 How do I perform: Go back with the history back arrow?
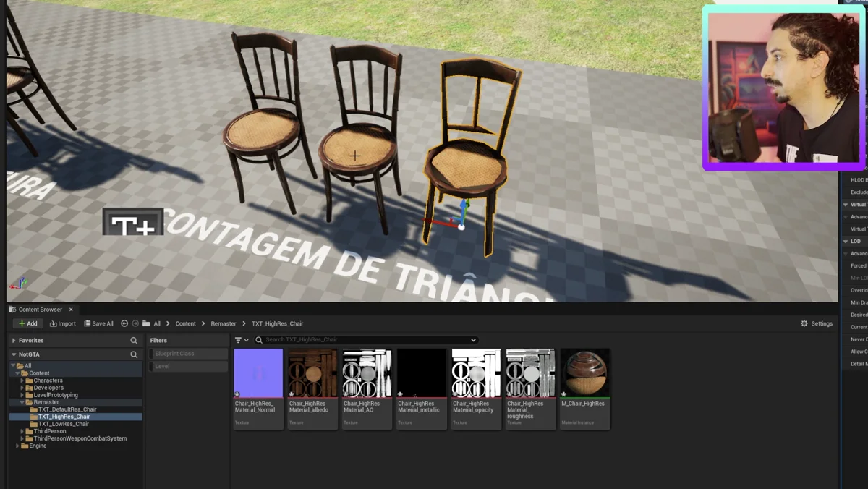point(124,323)
